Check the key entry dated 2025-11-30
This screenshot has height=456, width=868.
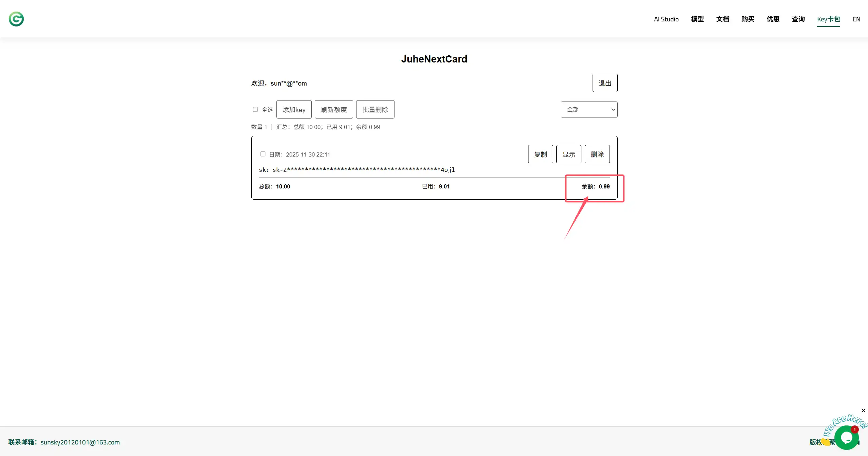pyautogui.click(x=263, y=154)
